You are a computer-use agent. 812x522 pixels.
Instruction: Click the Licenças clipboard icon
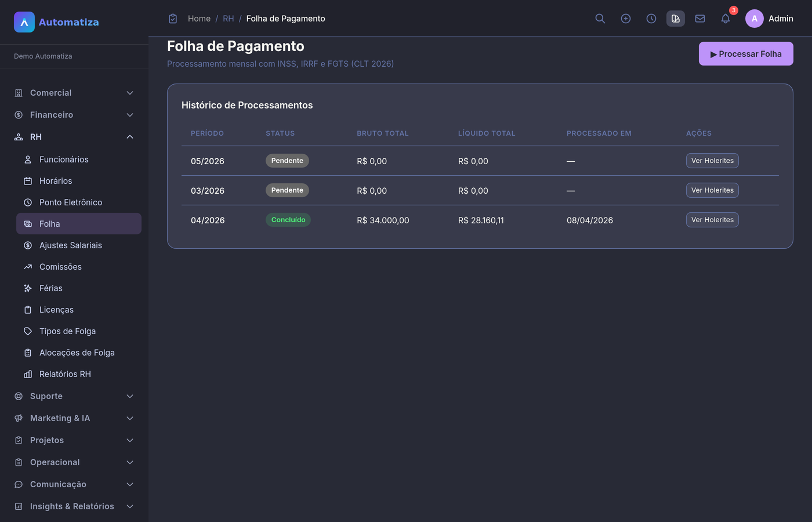pyautogui.click(x=28, y=310)
